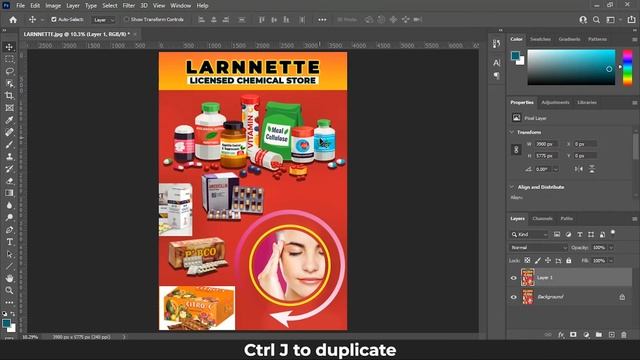Select the Hand tool

(9, 278)
